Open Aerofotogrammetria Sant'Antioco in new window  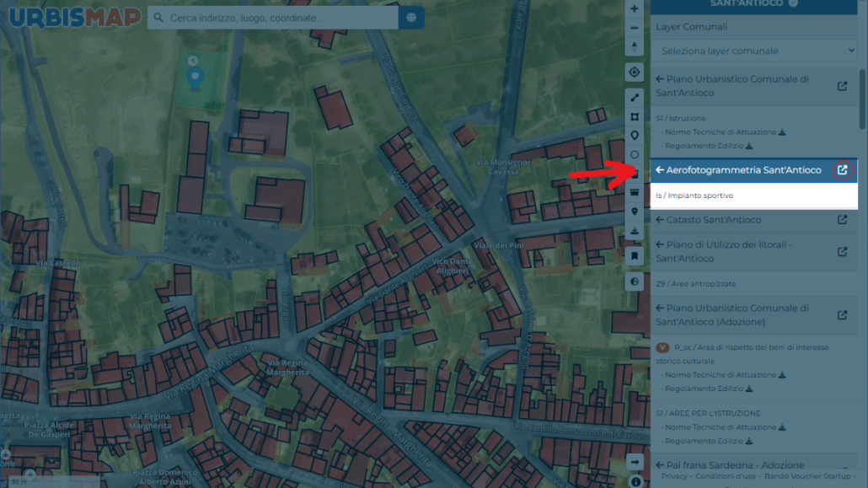coord(842,170)
